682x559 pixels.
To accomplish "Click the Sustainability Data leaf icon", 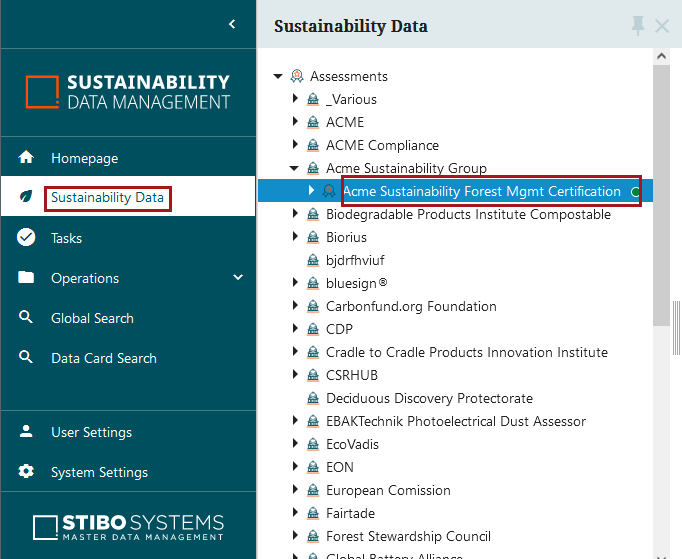I will (27, 198).
